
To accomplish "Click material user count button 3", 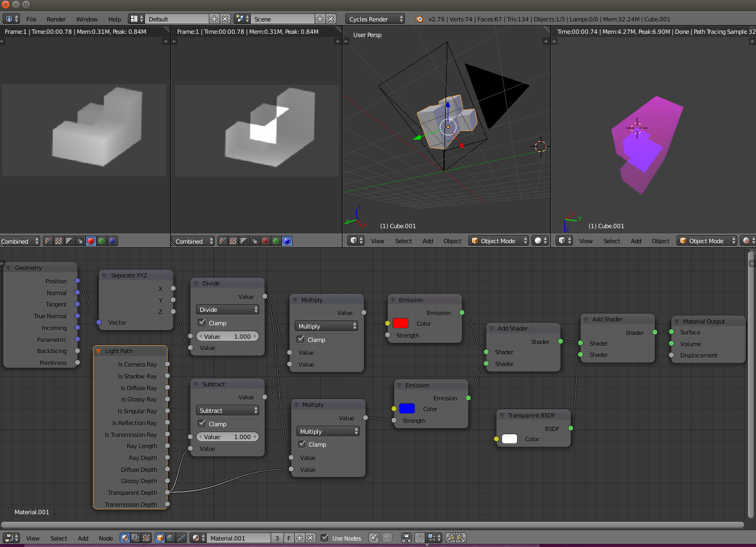I will (277, 538).
